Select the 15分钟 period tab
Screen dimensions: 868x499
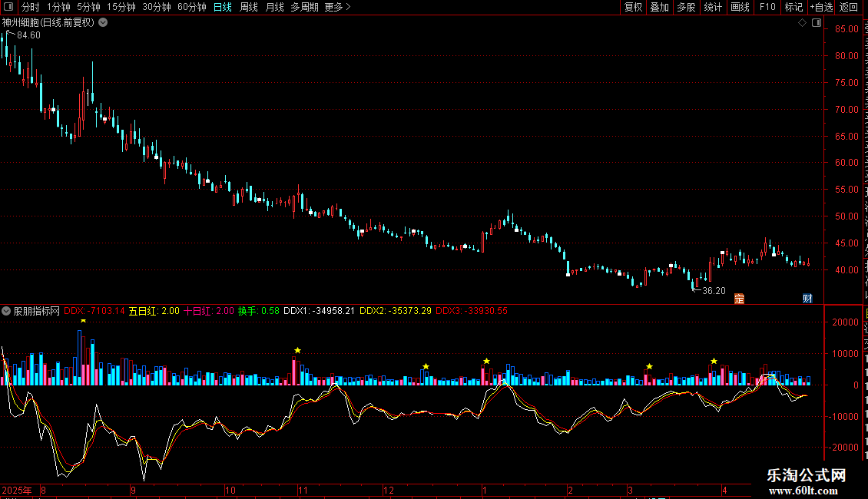click(121, 7)
